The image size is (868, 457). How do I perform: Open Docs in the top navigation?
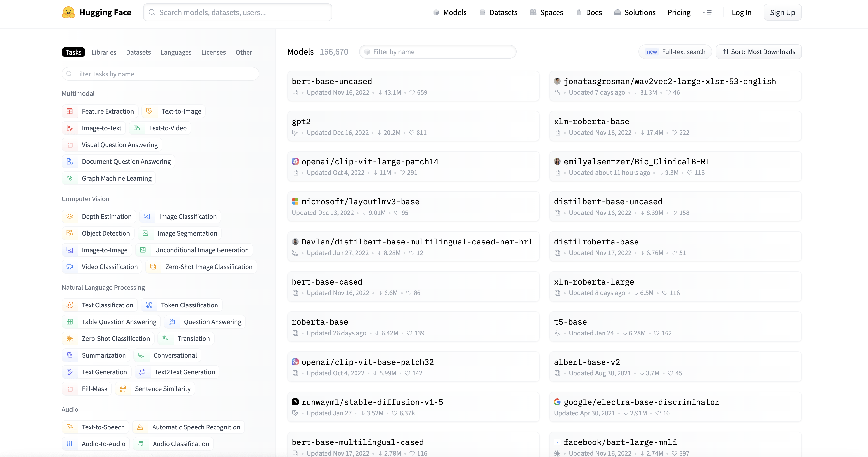pos(589,13)
